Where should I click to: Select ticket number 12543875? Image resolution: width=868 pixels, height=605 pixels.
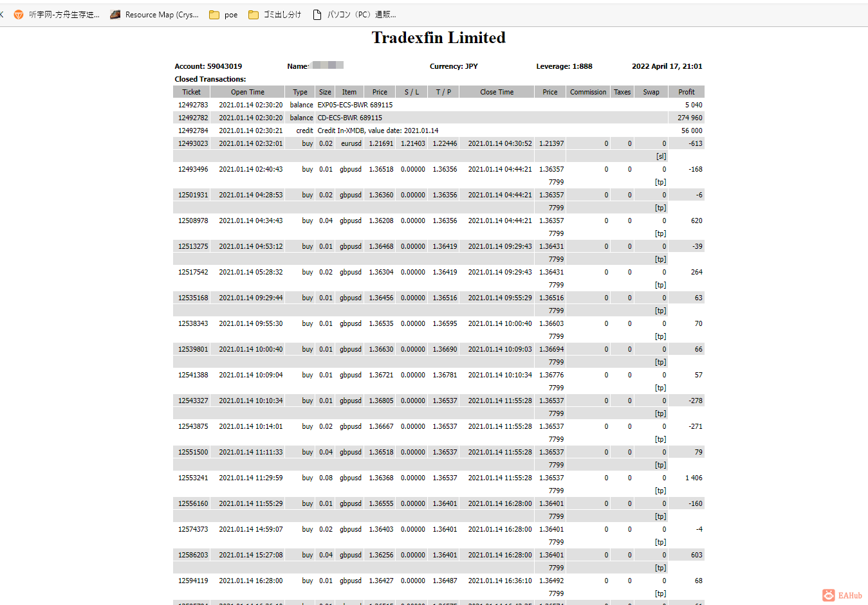[x=193, y=426]
